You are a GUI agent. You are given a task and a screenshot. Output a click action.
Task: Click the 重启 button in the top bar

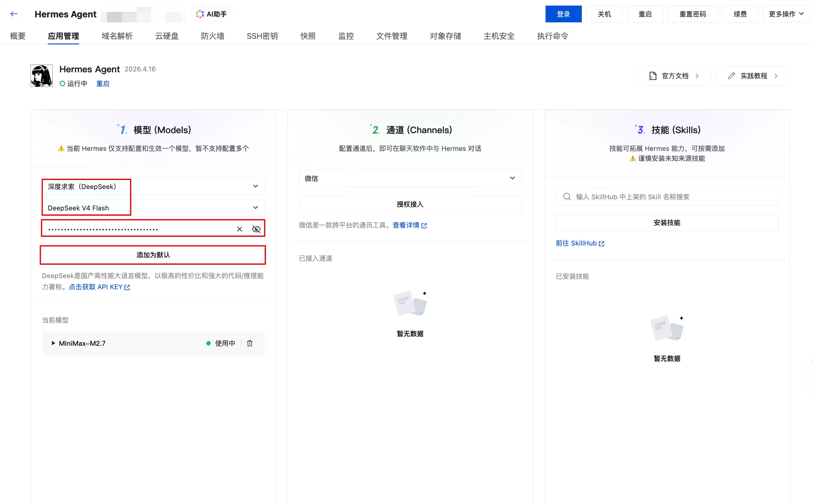coord(645,14)
